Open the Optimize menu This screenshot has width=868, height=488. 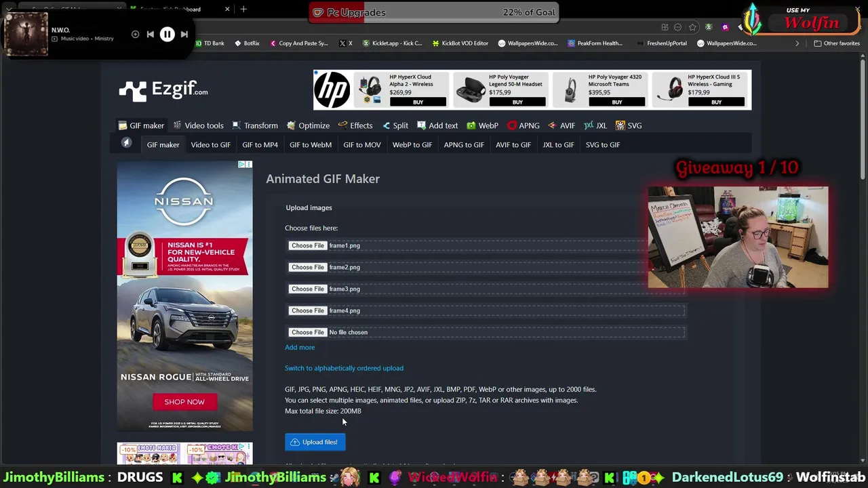[308, 125]
